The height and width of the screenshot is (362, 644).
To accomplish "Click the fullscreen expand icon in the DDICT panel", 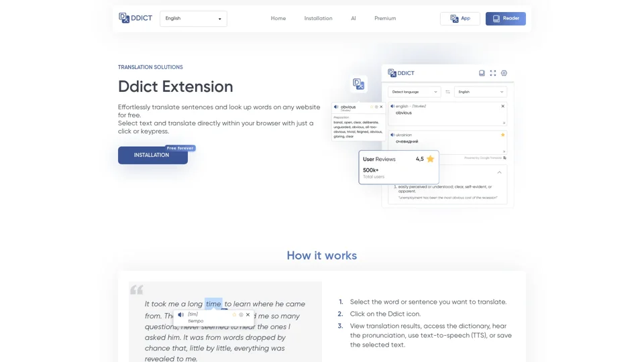I will pyautogui.click(x=493, y=73).
